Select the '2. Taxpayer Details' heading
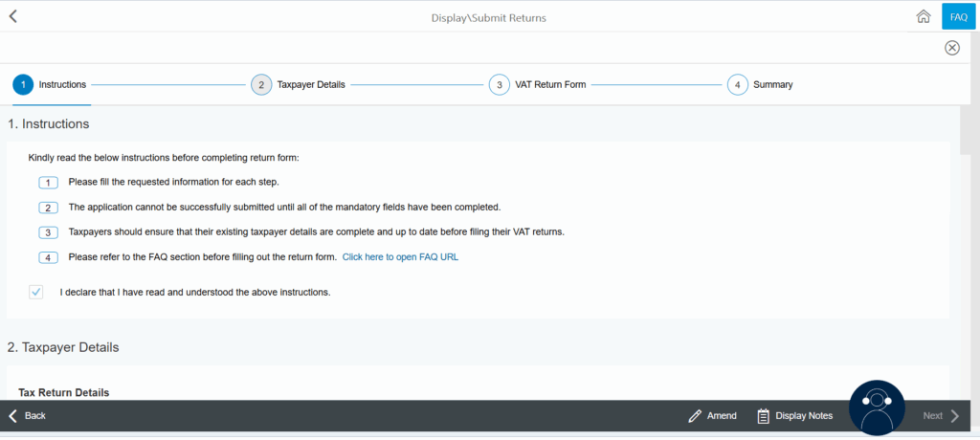The height and width of the screenshot is (440, 980). (x=63, y=347)
